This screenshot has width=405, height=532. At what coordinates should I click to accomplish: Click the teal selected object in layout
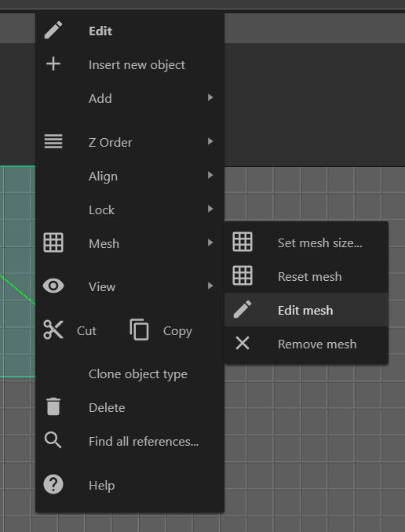17,271
